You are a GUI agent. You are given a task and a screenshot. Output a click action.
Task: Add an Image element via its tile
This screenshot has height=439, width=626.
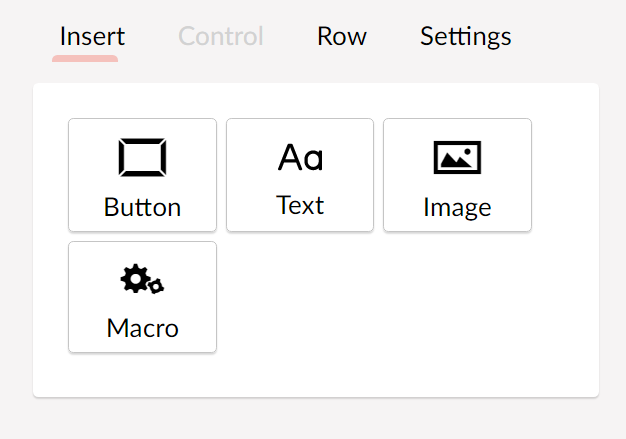458,175
